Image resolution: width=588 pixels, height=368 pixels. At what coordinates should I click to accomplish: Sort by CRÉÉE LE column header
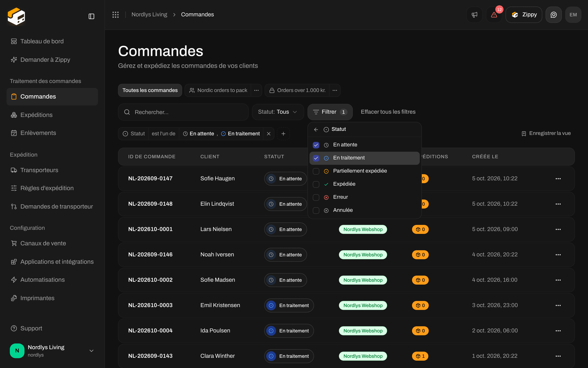[485, 157]
